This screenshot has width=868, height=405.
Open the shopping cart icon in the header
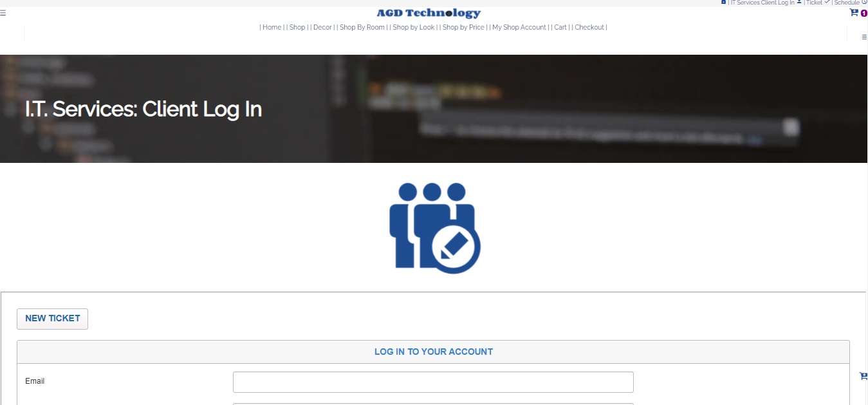click(854, 12)
